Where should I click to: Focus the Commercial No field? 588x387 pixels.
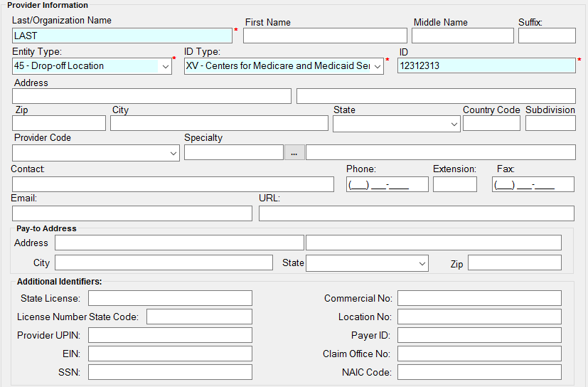click(x=480, y=298)
